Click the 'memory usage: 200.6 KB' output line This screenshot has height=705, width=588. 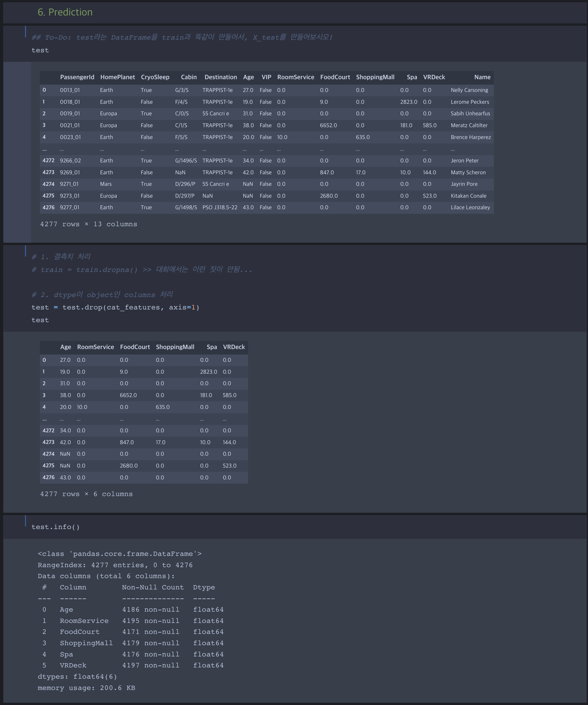coord(86,688)
